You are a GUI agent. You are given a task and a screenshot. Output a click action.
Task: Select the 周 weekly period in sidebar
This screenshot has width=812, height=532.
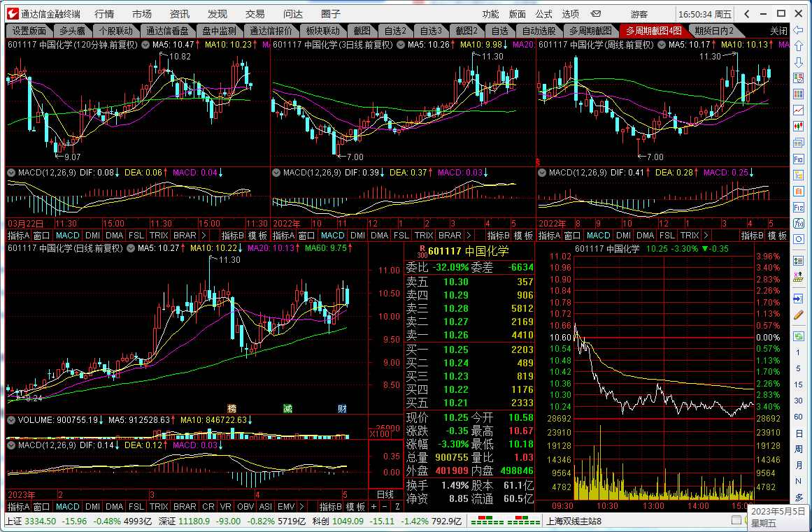[x=798, y=450]
